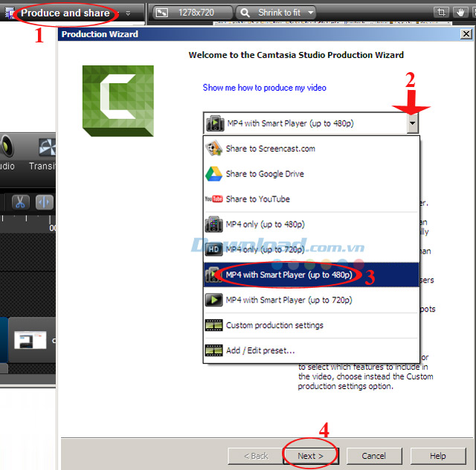Open Show me how to produce my video link
The width and height of the screenshot is (476, 470).
click(265, 88)
